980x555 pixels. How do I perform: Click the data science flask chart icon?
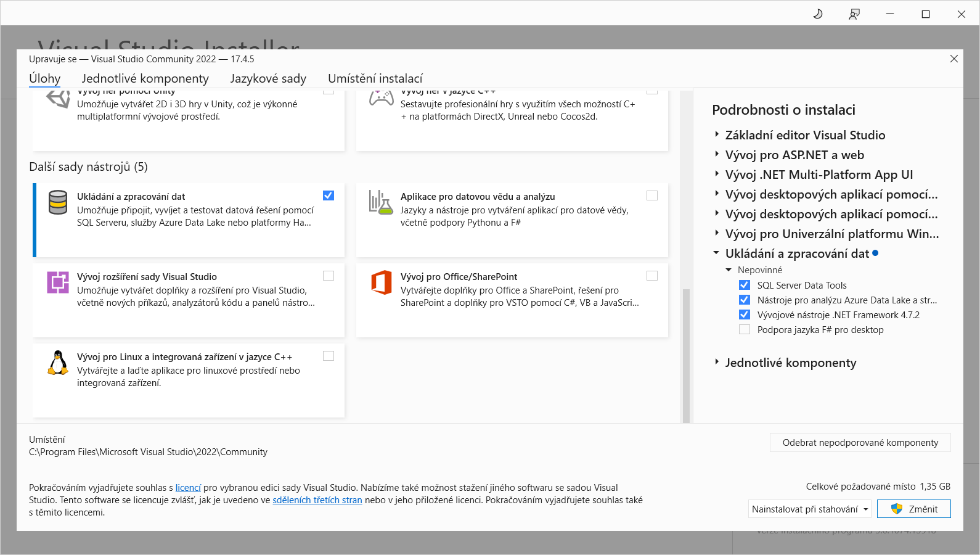[381, 202]
